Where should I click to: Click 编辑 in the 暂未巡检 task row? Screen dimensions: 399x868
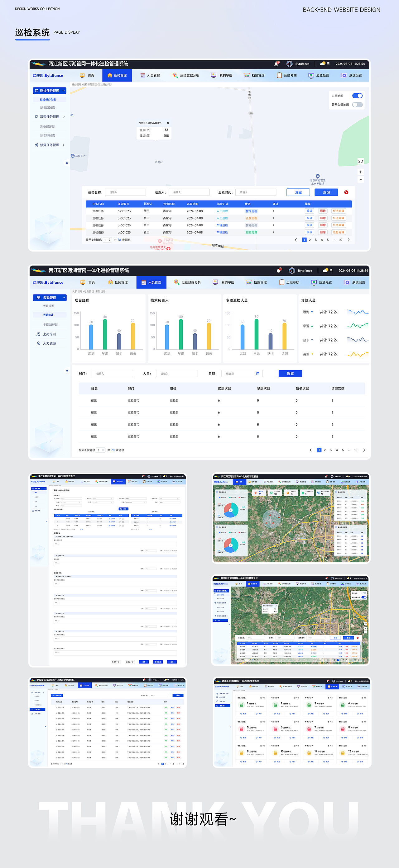click(309, 211)
